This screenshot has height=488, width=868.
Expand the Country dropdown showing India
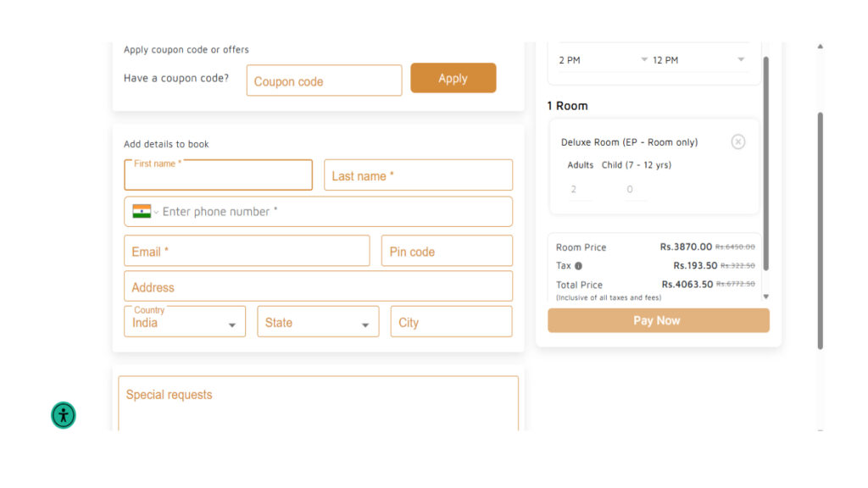[x=184, y=322]
